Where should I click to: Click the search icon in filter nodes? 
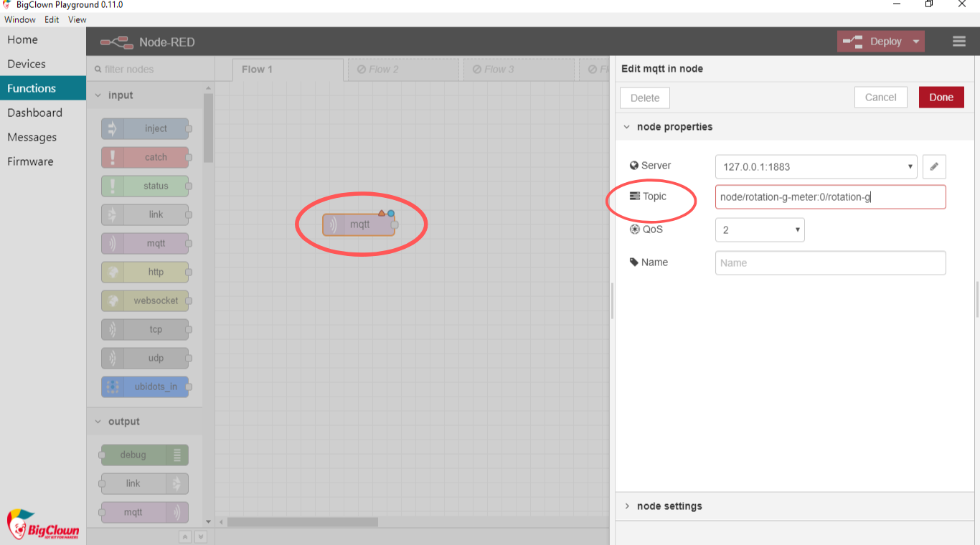(98, 70)
